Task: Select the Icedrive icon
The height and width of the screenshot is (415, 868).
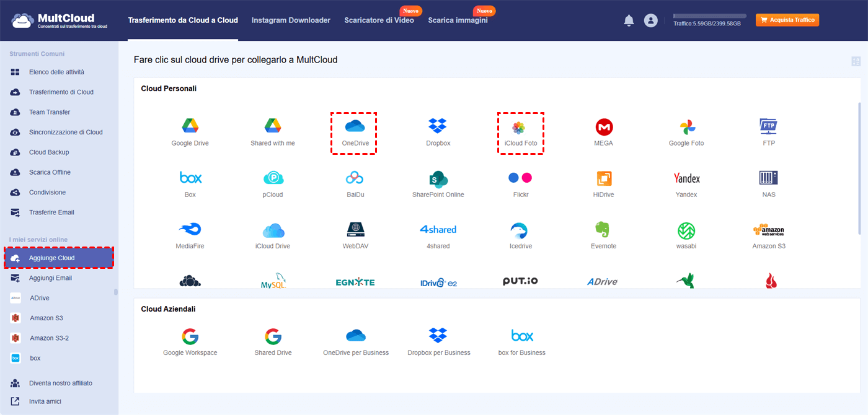Action: tap(519, 230)
